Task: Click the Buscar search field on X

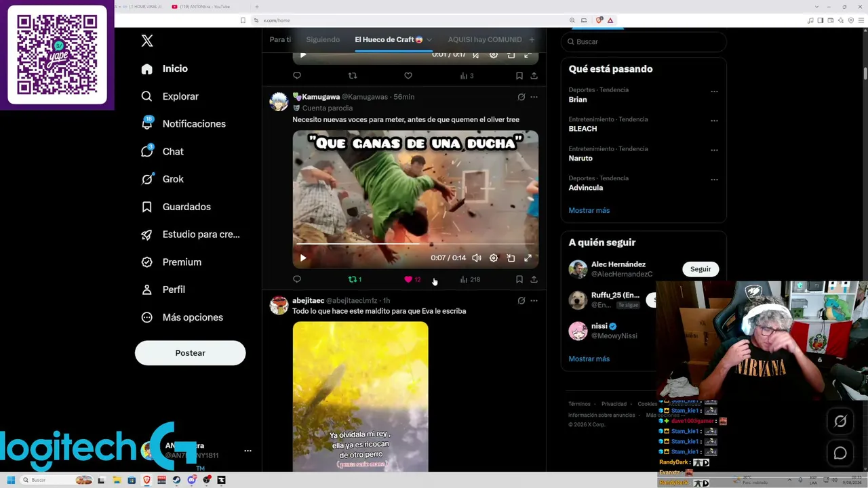Action: pyautogui.click(x=644, y=41)
